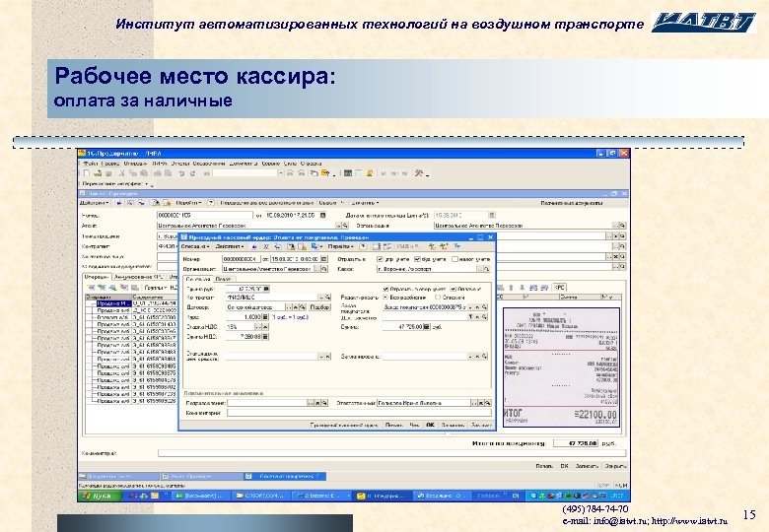769x532 pixels.
Task: Open Действия dropdown of the order document
Action: [x=94, y=203]
